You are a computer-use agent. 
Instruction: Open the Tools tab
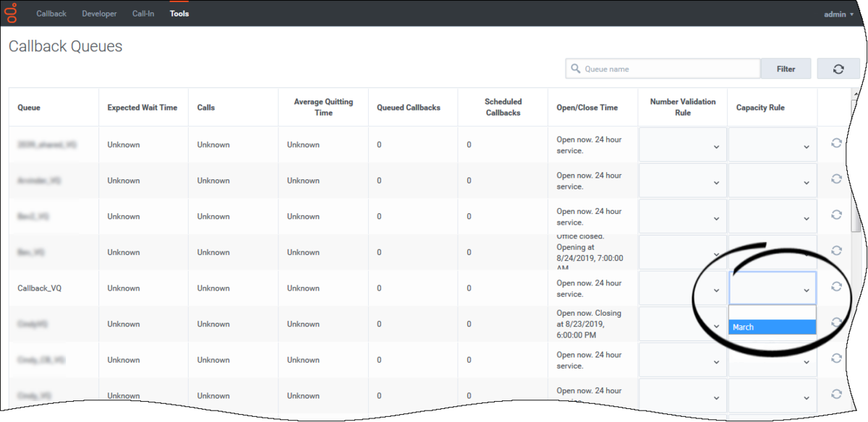(x=179, y=14)
